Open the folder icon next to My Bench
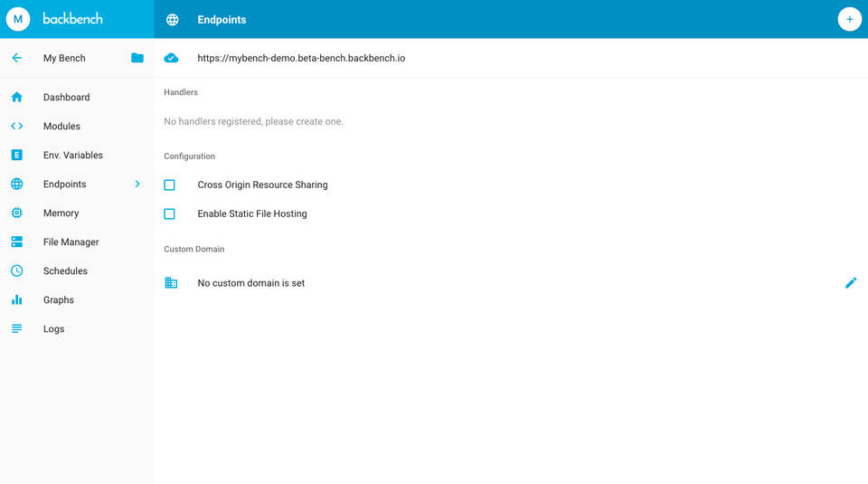The image size is (868, 484). tap(137, 58)
